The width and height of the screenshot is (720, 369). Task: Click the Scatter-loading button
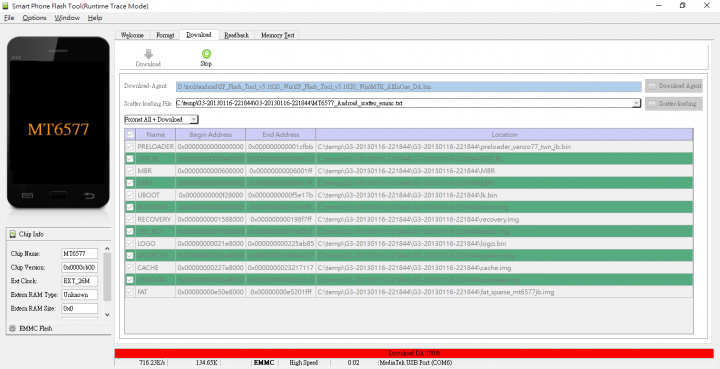pyautogui.click(x=674, y=104)
